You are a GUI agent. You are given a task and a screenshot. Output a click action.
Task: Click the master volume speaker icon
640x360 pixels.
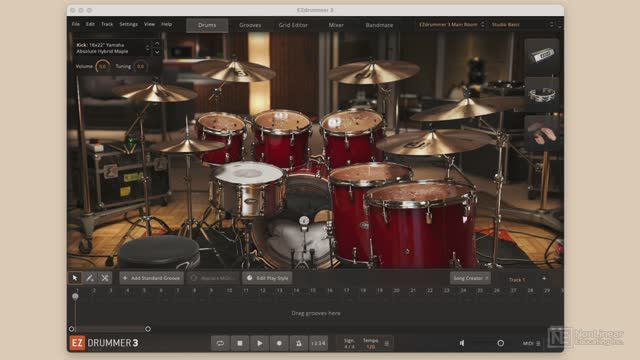click(462, 343)
